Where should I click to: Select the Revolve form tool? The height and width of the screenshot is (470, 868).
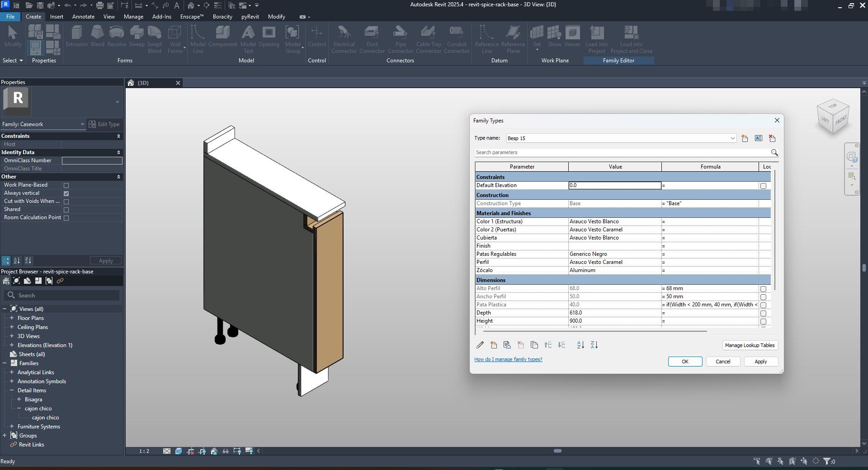(x=117, y=36)
